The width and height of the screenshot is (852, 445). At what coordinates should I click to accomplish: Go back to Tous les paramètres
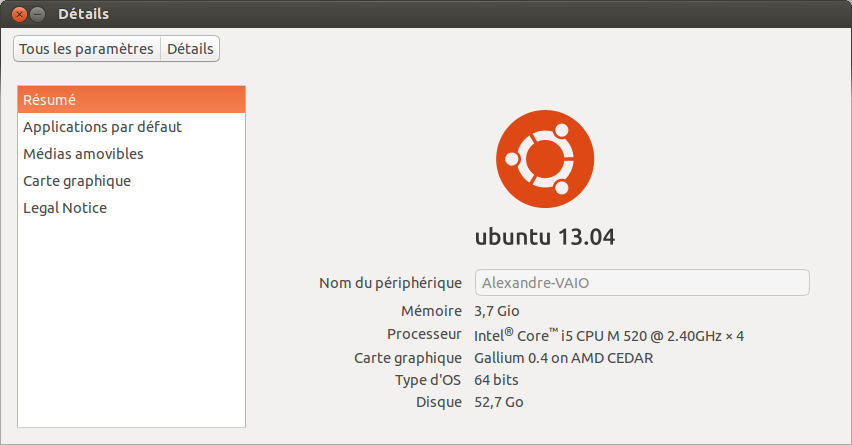tap(87, 49)
